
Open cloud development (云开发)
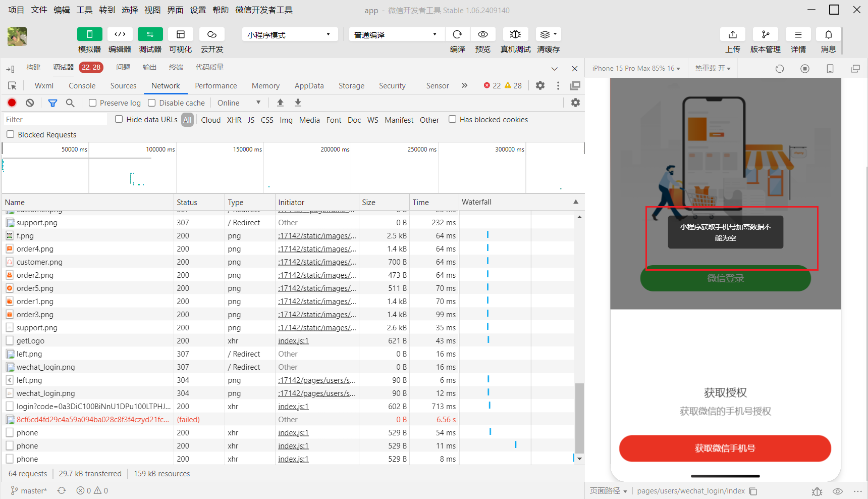(212, 34)
